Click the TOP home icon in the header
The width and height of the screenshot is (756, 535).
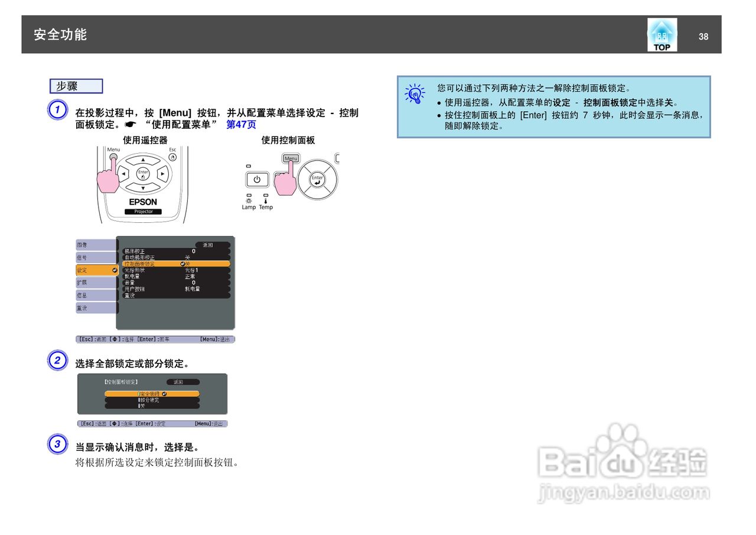661,34
